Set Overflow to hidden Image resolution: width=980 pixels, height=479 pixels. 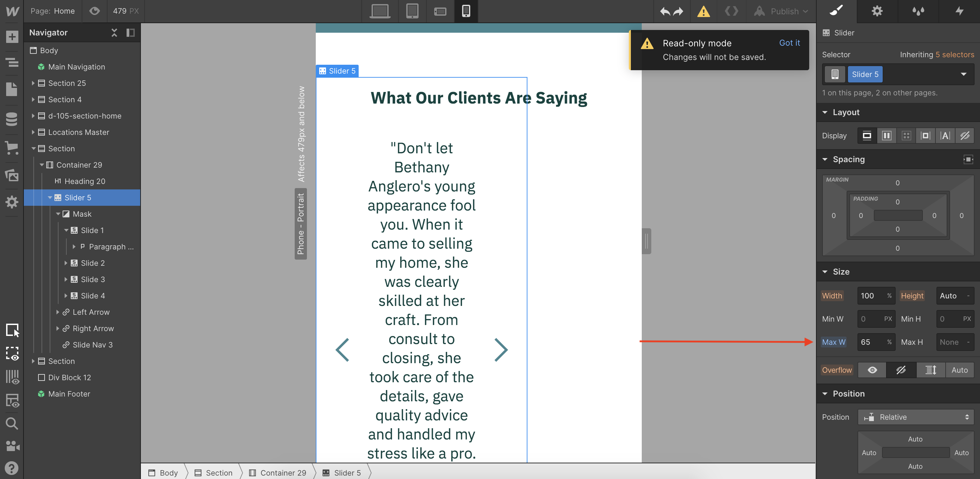point(900,370)
